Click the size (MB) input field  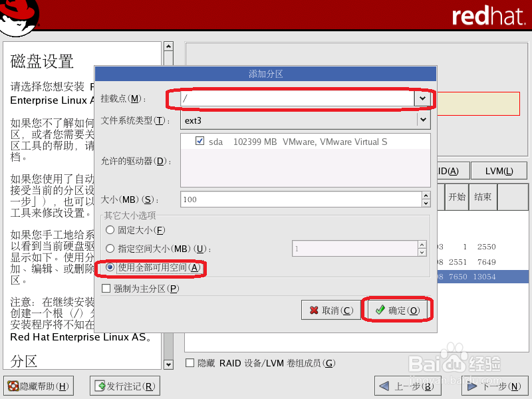pos(301,199)
